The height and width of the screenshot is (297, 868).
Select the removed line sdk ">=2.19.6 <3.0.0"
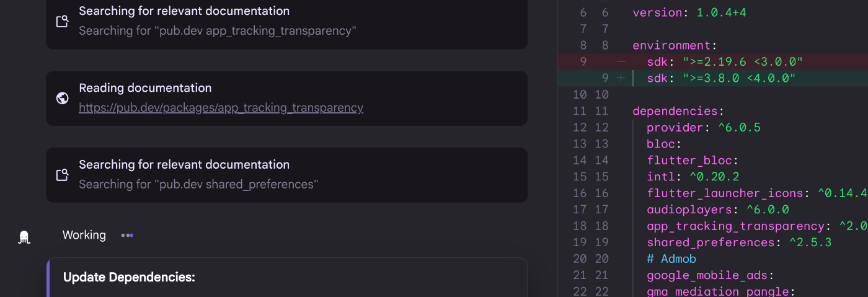[724, 61]
